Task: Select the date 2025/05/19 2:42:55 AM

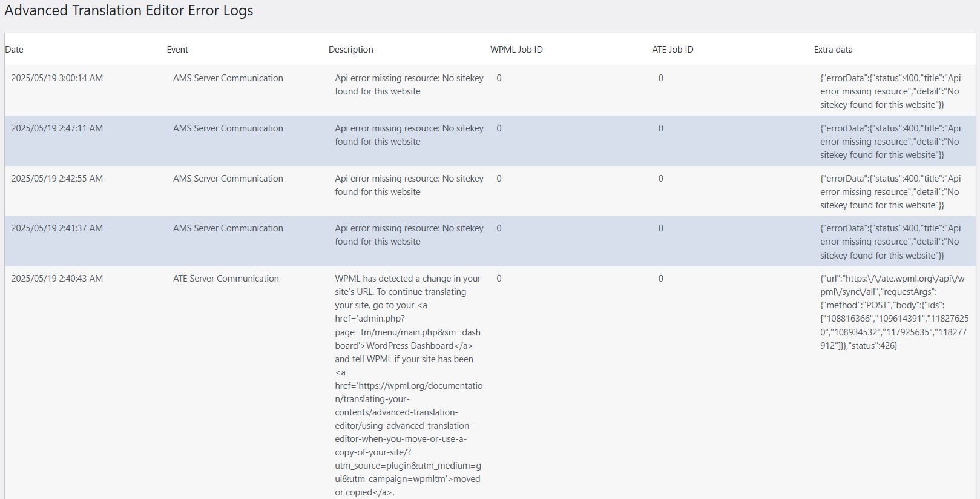Action: [x=57, y=179]
